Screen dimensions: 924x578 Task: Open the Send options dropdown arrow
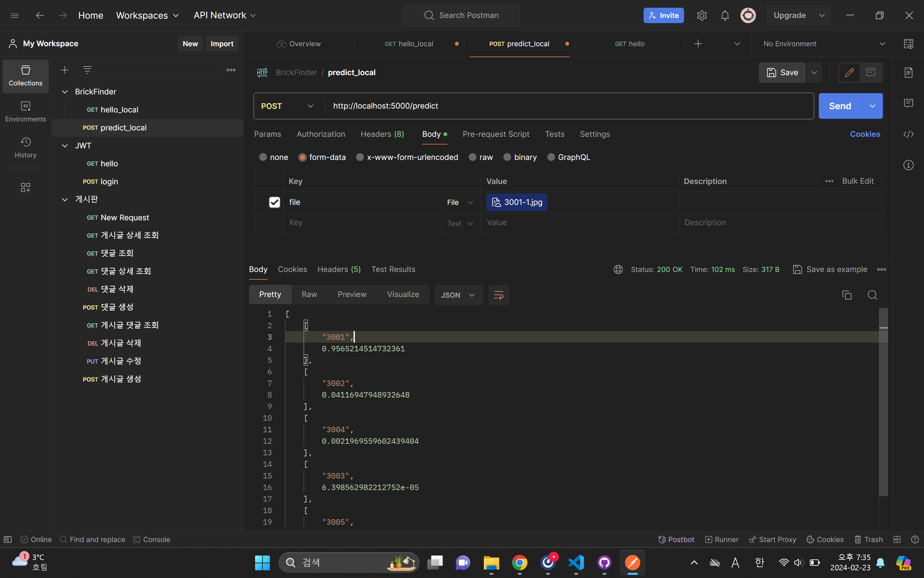point(872,106)
